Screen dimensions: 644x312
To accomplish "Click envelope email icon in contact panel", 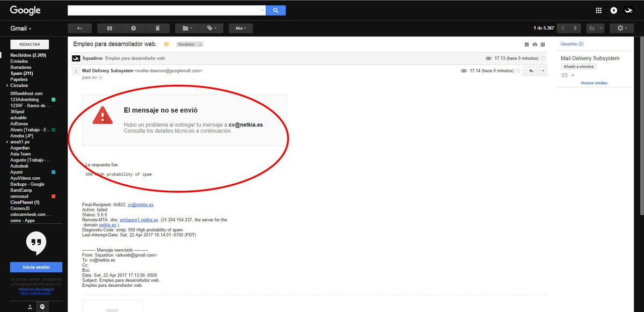I will click(x=565, y=76).
